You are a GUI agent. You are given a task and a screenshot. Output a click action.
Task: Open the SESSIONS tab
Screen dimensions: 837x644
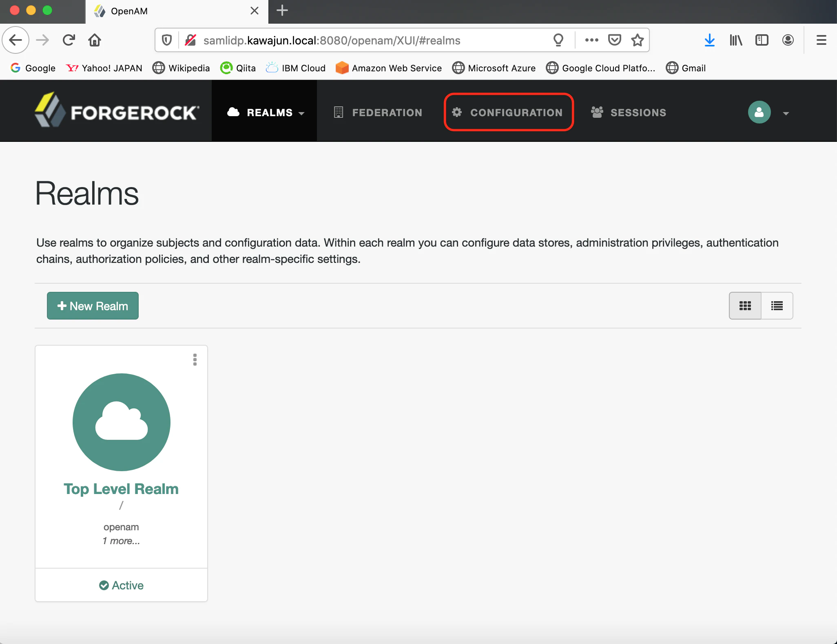pyautogui.click(x=629, y=112)
